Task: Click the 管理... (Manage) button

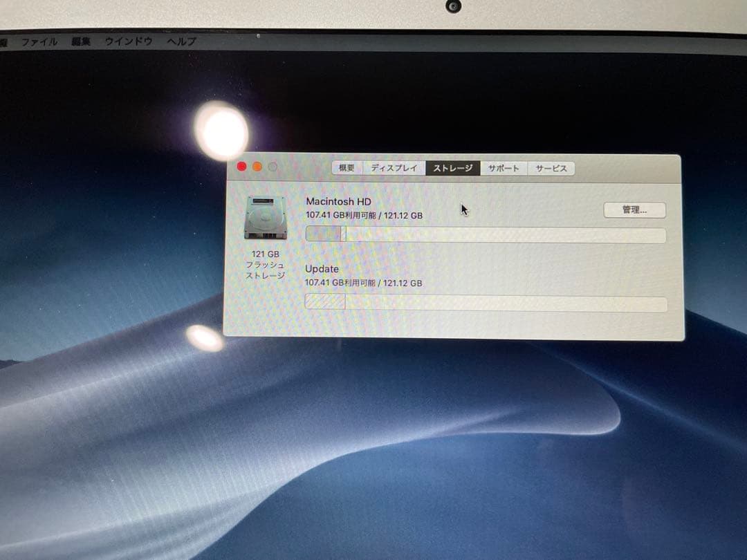Action: [636, 209]
